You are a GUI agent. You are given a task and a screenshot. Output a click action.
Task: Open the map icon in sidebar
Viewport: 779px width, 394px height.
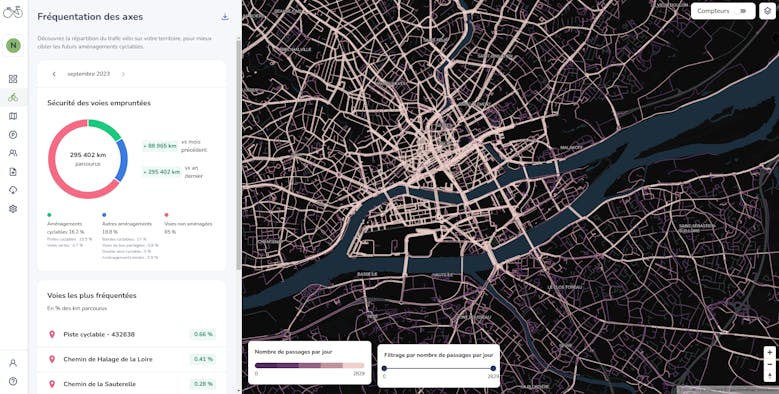coord(13,116)
